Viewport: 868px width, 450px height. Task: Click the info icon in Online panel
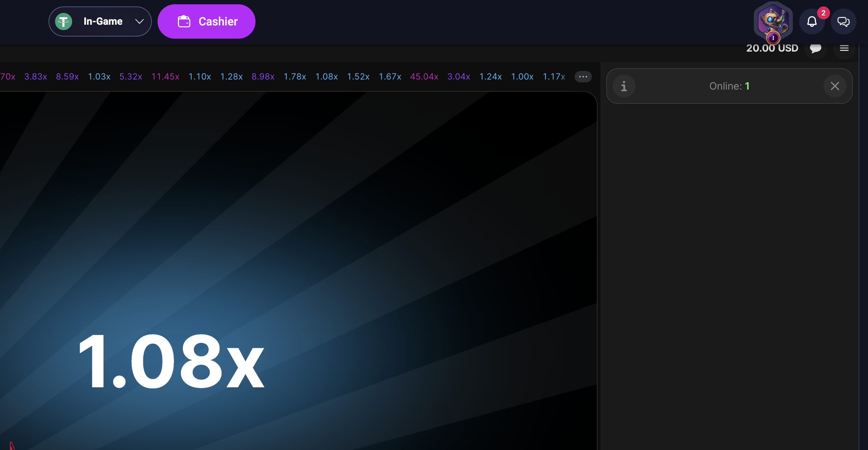(x=624, y=86)
